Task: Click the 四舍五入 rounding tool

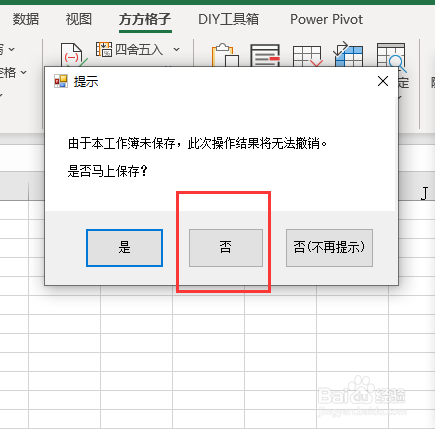Action: 129,50
